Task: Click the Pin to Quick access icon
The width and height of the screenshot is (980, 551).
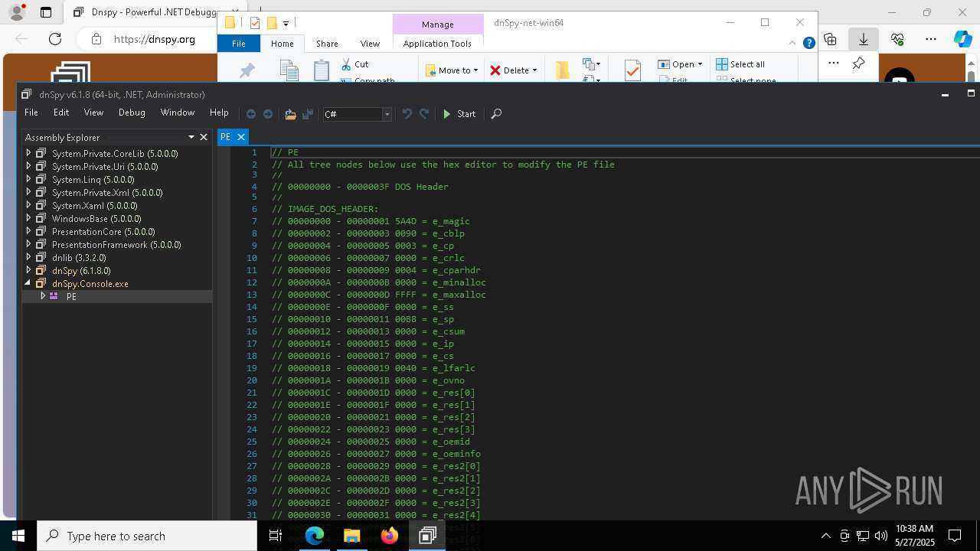Action: coord(247,70)
